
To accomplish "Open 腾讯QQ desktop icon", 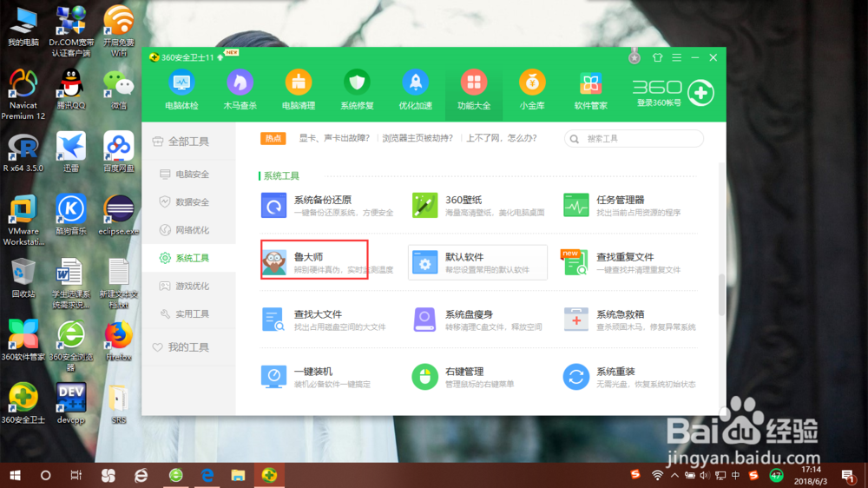I will coord(71,89).
